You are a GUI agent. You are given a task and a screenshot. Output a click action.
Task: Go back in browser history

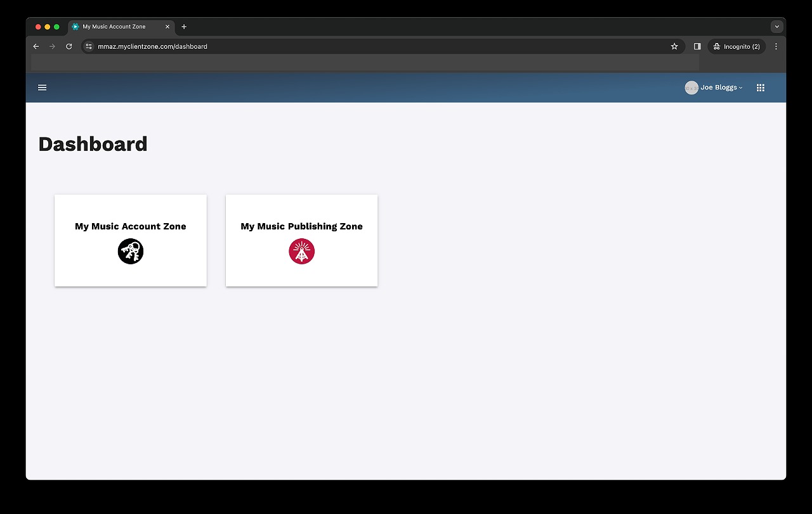[x=36, y=46]
